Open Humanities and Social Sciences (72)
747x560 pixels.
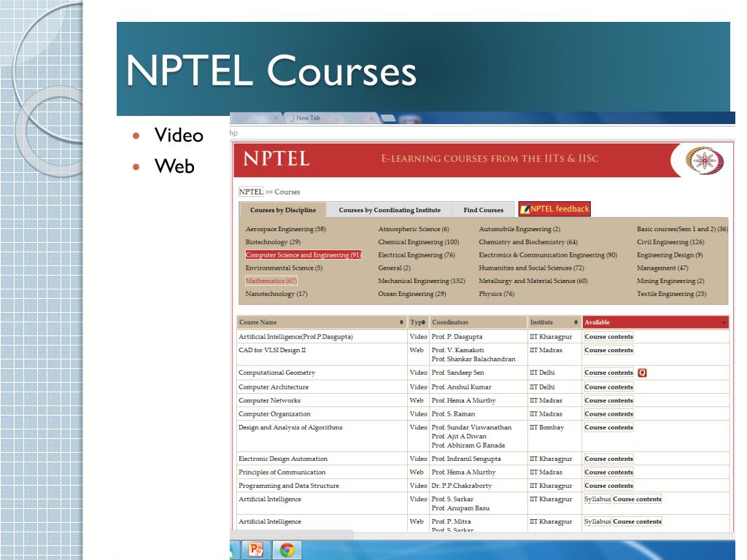click(531, 268)
